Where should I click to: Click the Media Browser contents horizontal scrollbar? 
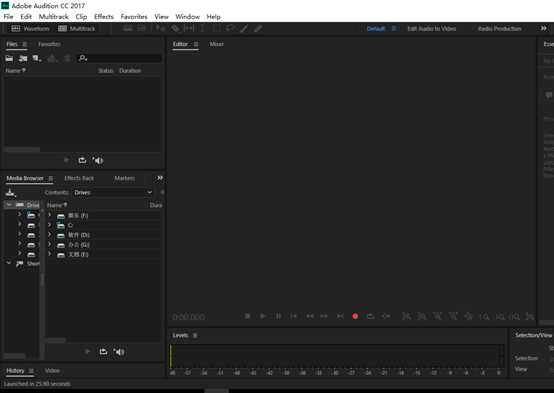pos(56,340)
